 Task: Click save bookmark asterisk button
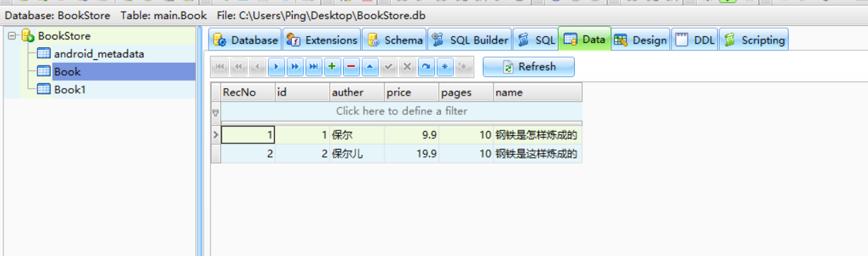(x=445, y=67)
